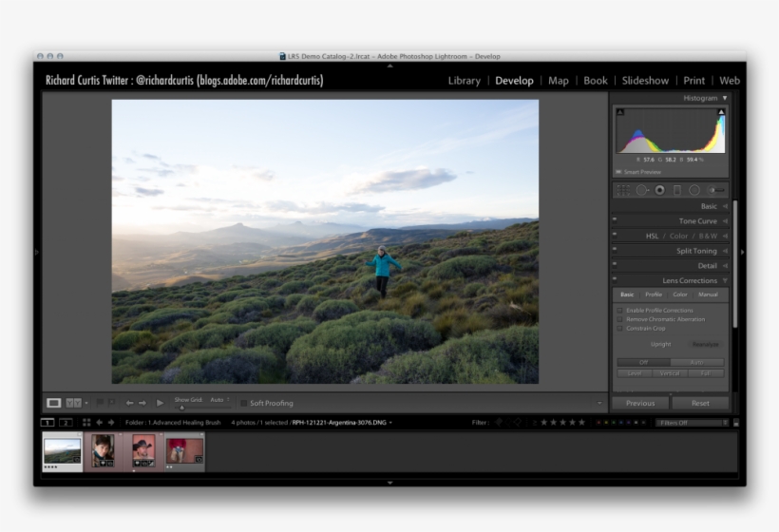This screenshot has height=532, width=779.
Task: Collapse the Lens Corrections panel
Action: pos(725,281)
